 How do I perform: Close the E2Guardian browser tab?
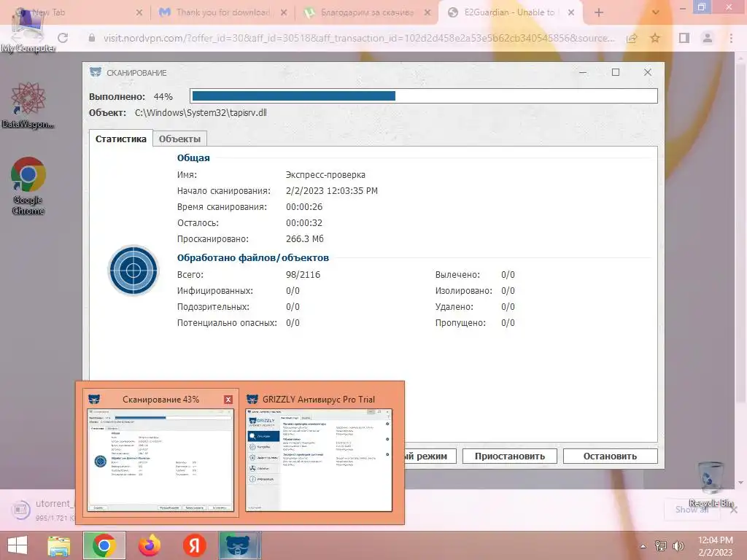coord(570,13)
